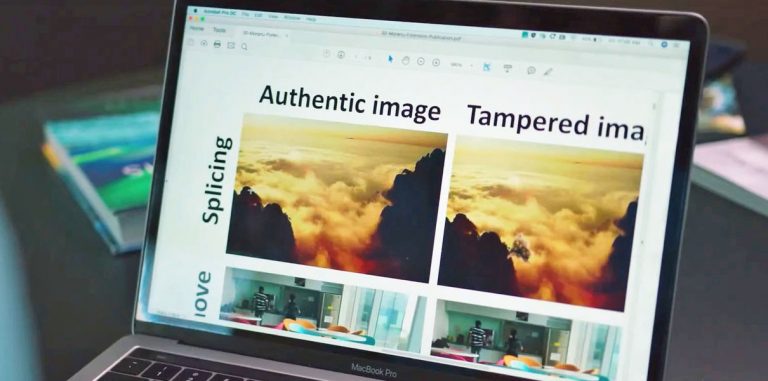Click the Spotlight search menu bar icon
Viewport: 768px width, 381px height.
pos(651,44)
